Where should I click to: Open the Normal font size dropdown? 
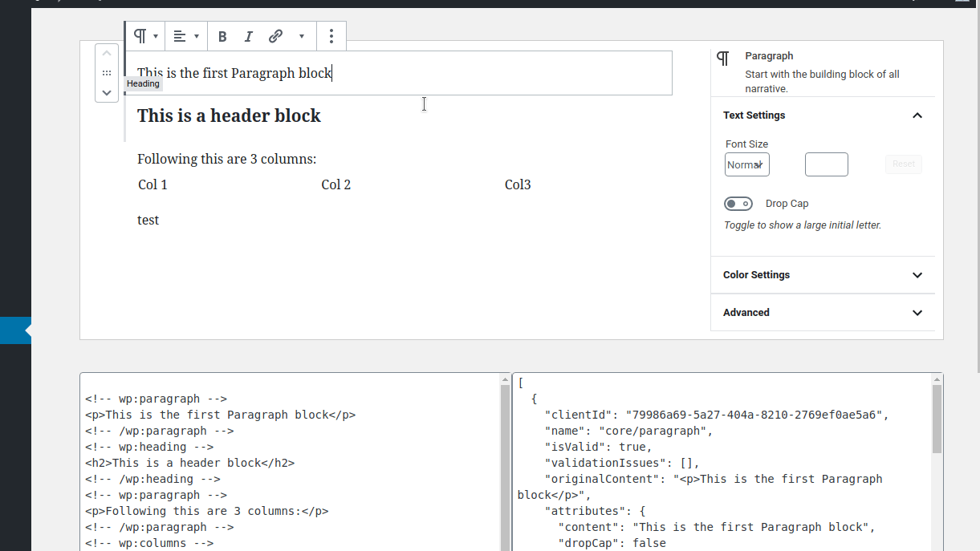tap(746, 164)
